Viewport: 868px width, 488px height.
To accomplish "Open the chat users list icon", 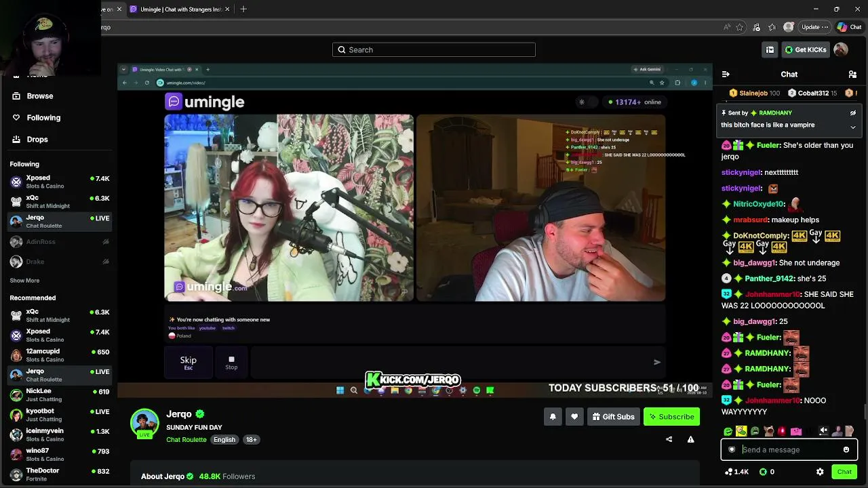I will coord(852,74).
